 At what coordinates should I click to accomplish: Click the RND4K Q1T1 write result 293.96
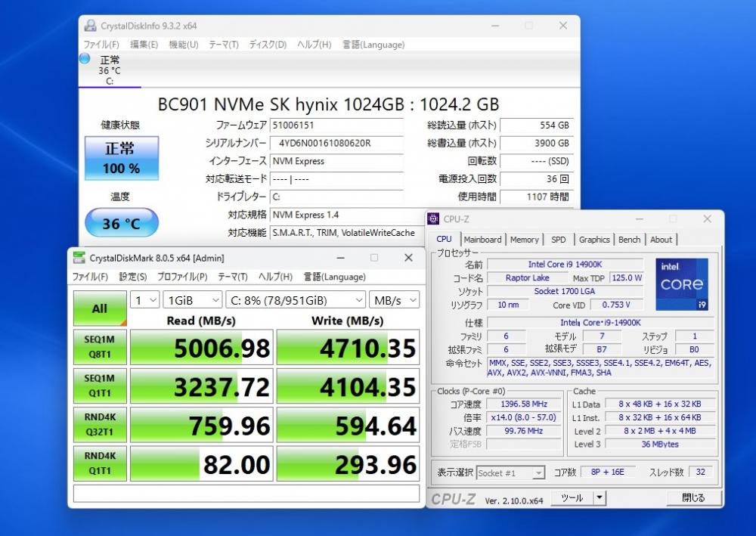point(348,463)
